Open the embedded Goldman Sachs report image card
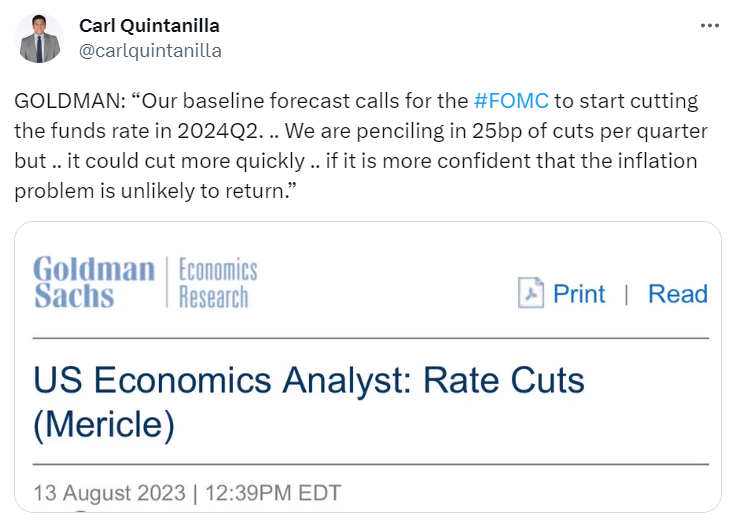 pos(368,367)
